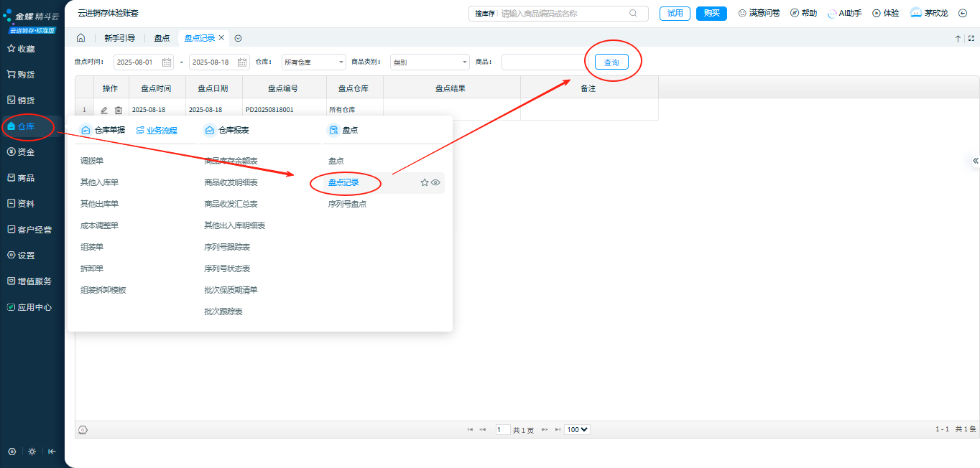This screenshot has width=980, height=468.
Task: Favorite 盘点记录 with the star icon
Action: (425, 183)
